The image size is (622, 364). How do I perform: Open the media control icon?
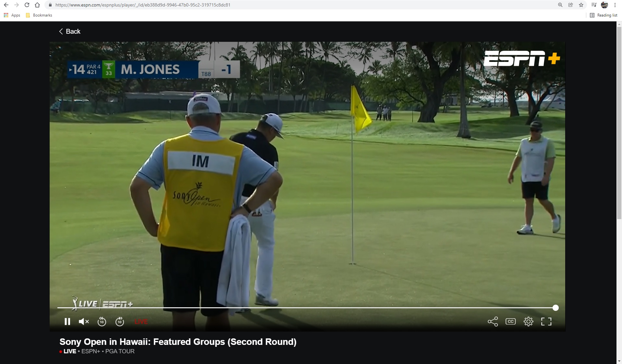594,5
